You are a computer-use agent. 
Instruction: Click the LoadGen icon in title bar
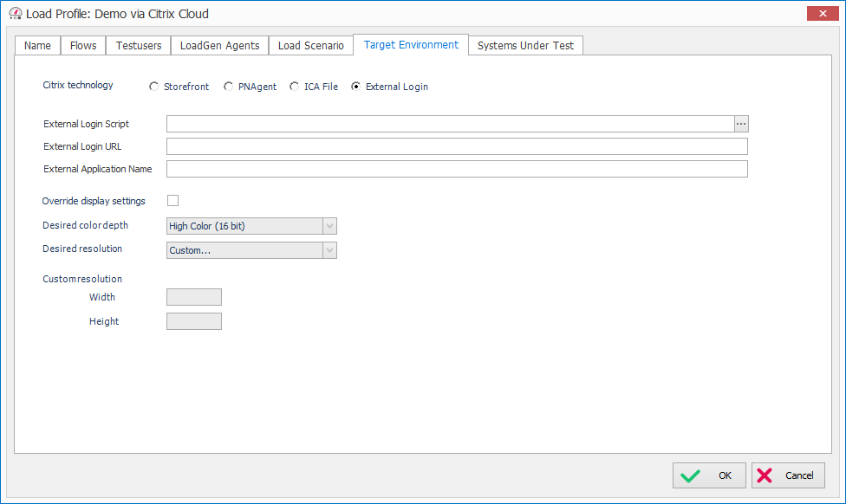pyautogui.click(x=16, y=14)
